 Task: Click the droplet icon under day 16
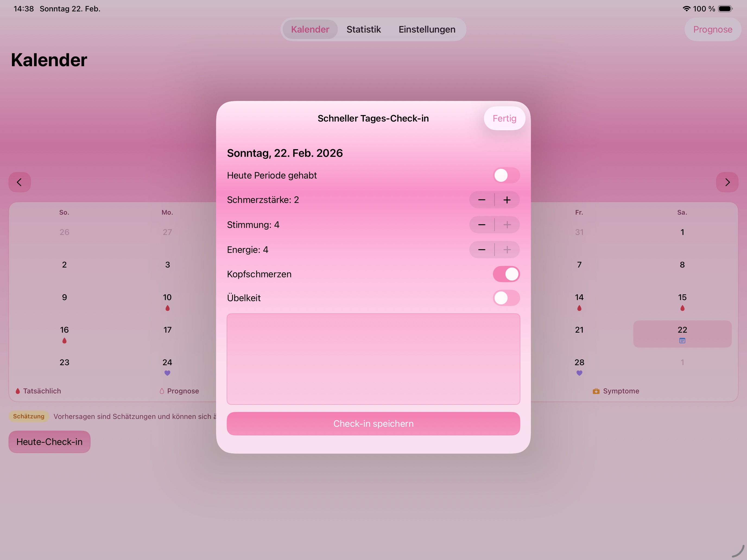[64, 340]
